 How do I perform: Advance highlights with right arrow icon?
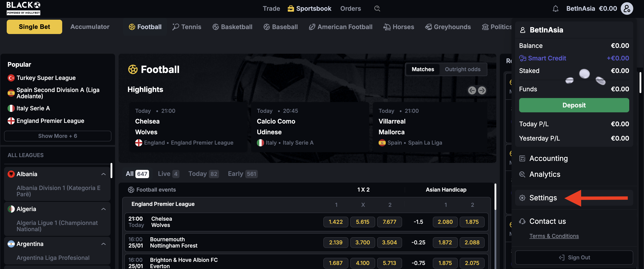482,90
